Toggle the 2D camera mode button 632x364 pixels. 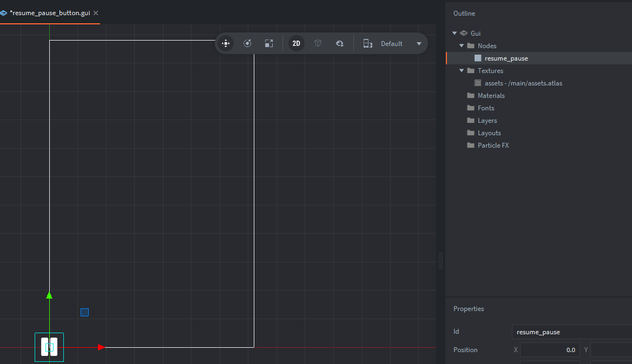click(x=297, y=43)
